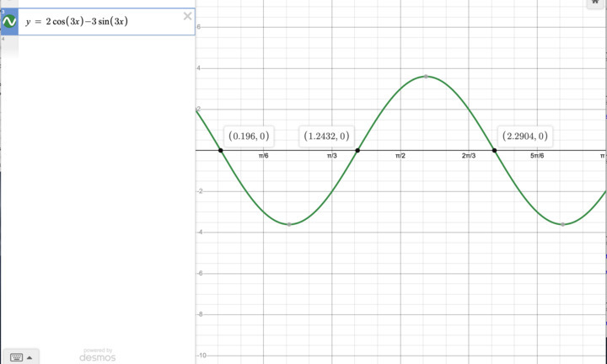Open the powered by desmos link
The height and width of the screenshot is (364, 607).
[x=98, y=355]
